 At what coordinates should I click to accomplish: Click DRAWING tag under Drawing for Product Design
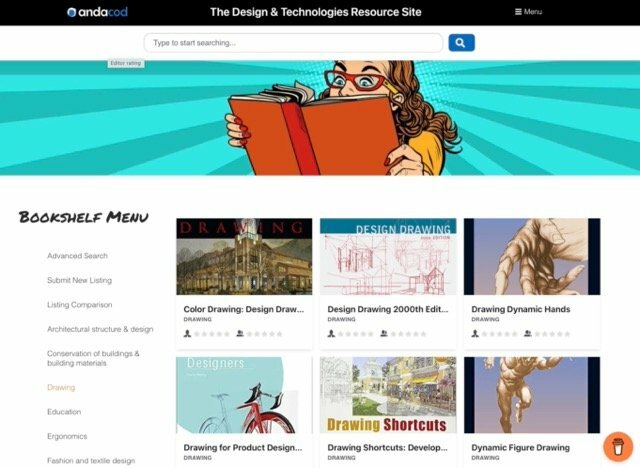(198, 458)
